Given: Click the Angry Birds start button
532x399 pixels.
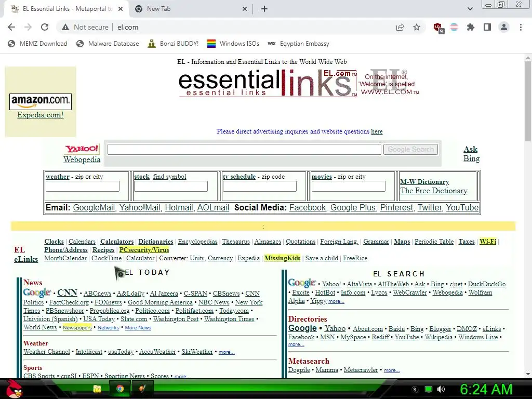Looking at the screenshot, I should (x=14, y=389).
